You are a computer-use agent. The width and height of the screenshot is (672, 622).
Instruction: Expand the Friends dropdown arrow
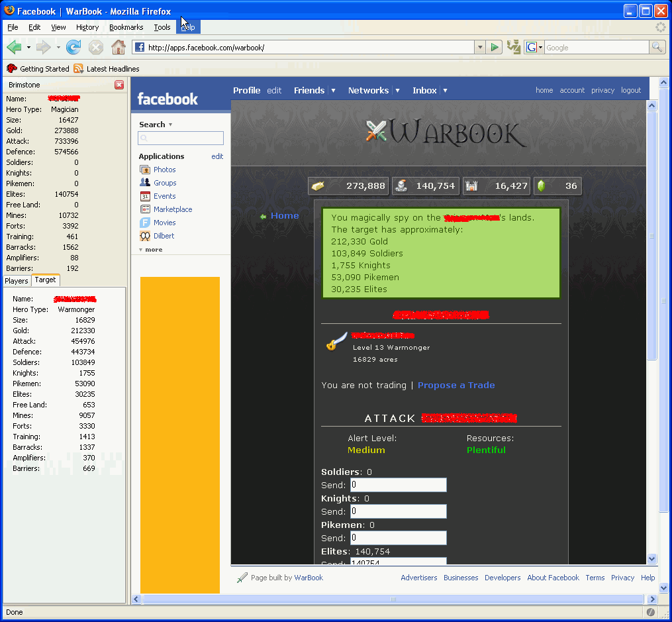[x=333, y=91]
